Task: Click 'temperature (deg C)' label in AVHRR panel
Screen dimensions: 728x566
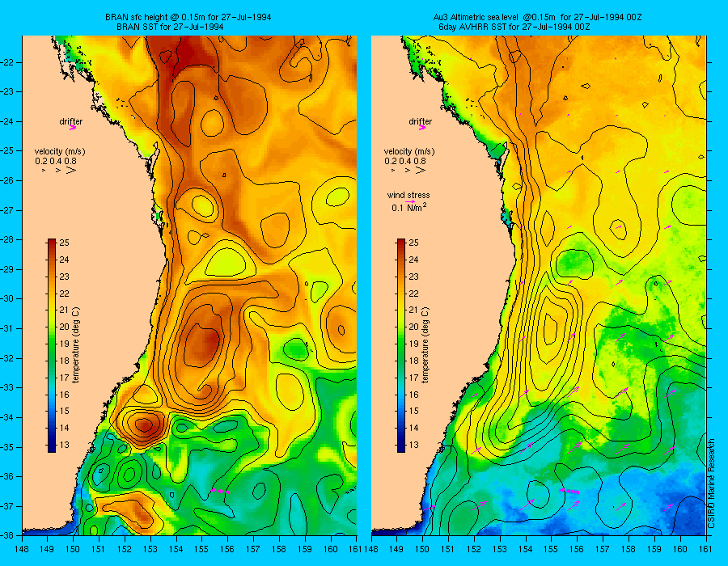Action: pos(425,344)
